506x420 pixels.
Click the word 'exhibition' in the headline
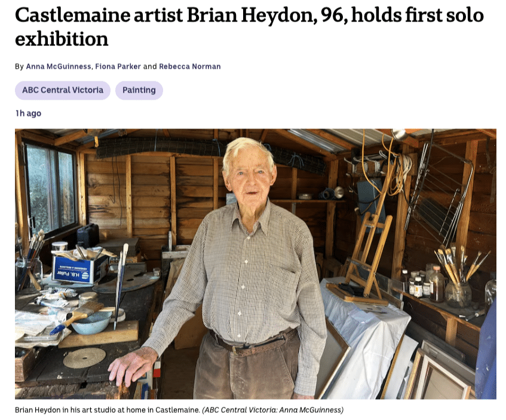click(62, 39)
